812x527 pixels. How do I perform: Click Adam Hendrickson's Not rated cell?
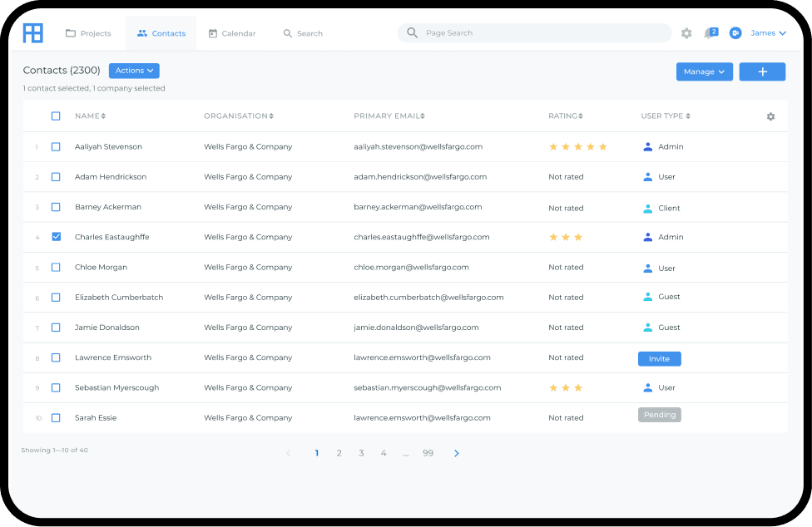(566, 177)
